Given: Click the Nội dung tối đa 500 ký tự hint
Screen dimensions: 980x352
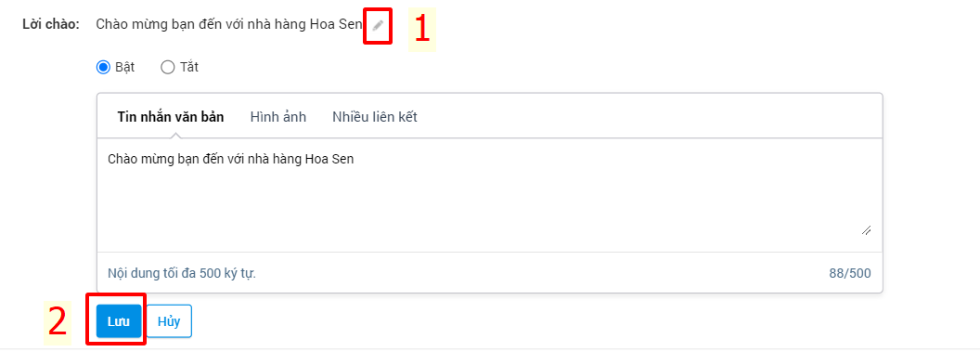Looking at the screenshot, I should (x=182, y=273).
